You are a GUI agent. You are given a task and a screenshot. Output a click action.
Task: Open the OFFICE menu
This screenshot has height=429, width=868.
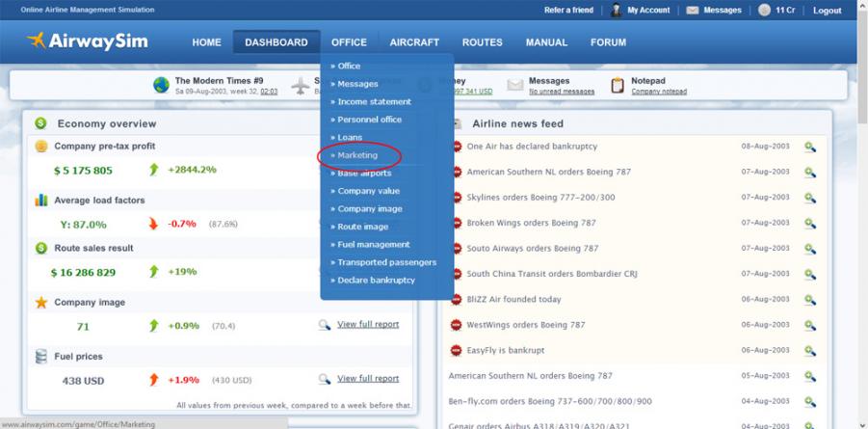tap(349, 42)
